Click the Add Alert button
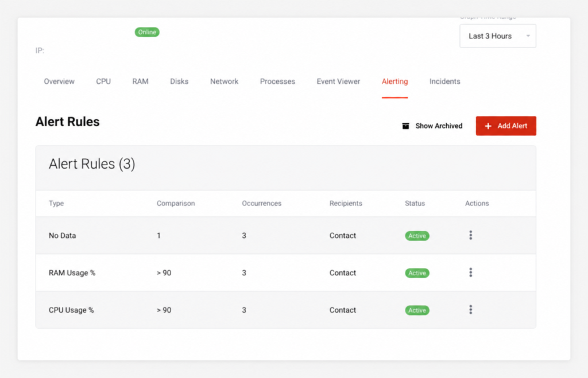Viewport: 588px width, 378px height. (506, 126)
